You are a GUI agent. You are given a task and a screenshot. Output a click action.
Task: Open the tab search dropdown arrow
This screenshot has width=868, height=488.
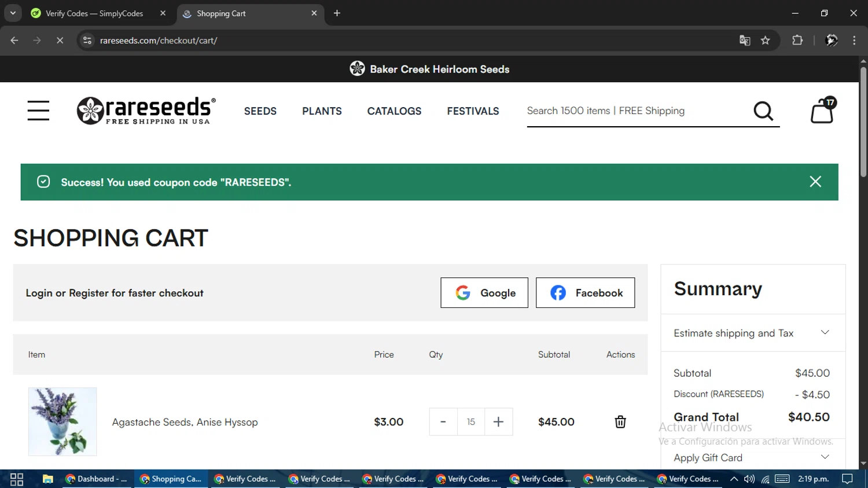[13, 13]
